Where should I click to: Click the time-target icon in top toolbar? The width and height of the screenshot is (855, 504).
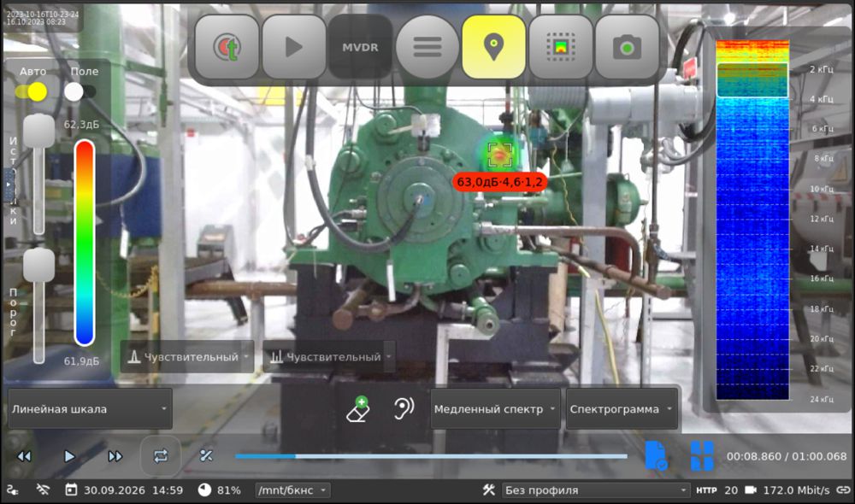[227, 47]
